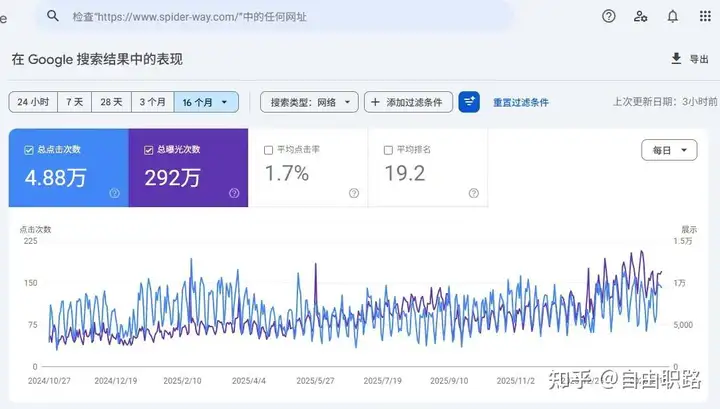Open user and settings management icon

[641, 17]
